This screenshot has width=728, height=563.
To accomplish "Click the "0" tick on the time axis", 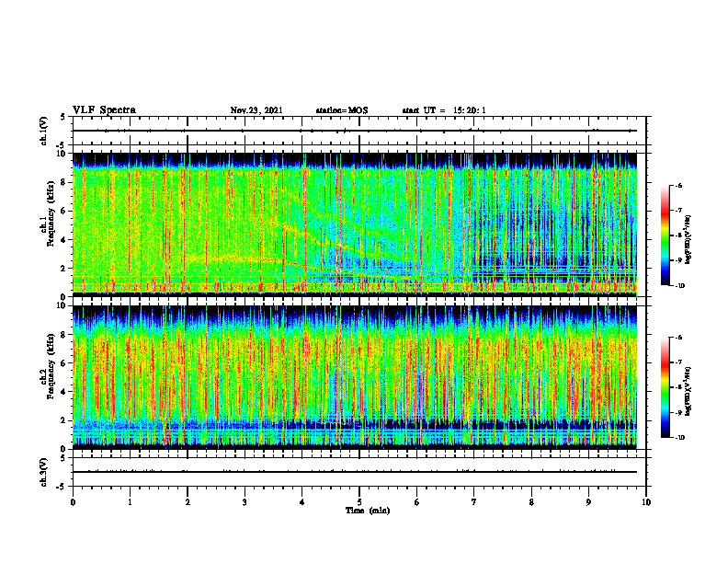I will pos(73,502).
